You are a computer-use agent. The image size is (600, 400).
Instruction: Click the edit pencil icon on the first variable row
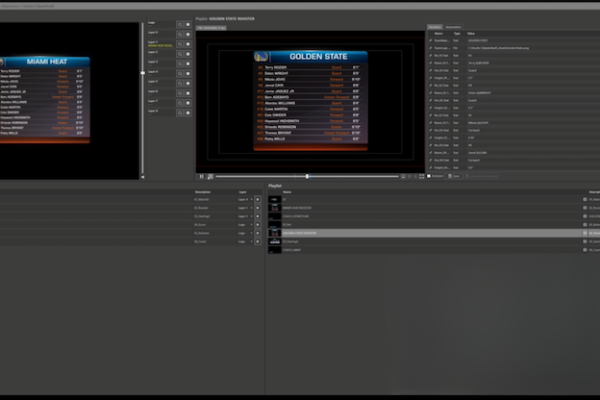(430, 38)
